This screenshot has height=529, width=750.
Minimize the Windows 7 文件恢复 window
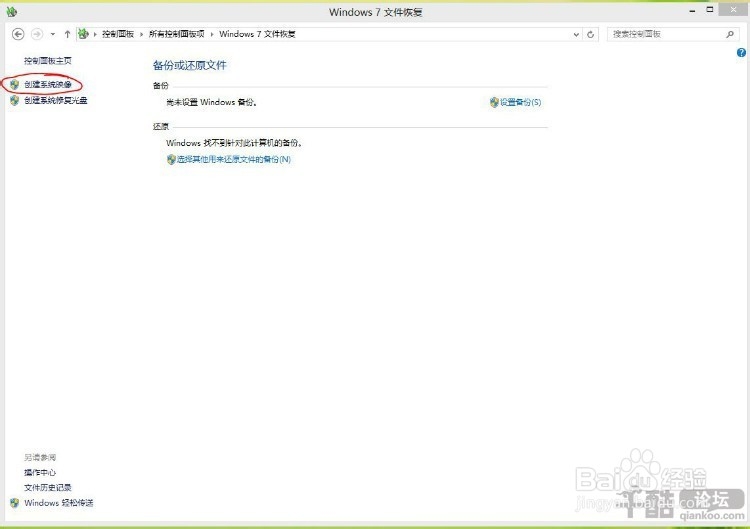pos(692,11)
